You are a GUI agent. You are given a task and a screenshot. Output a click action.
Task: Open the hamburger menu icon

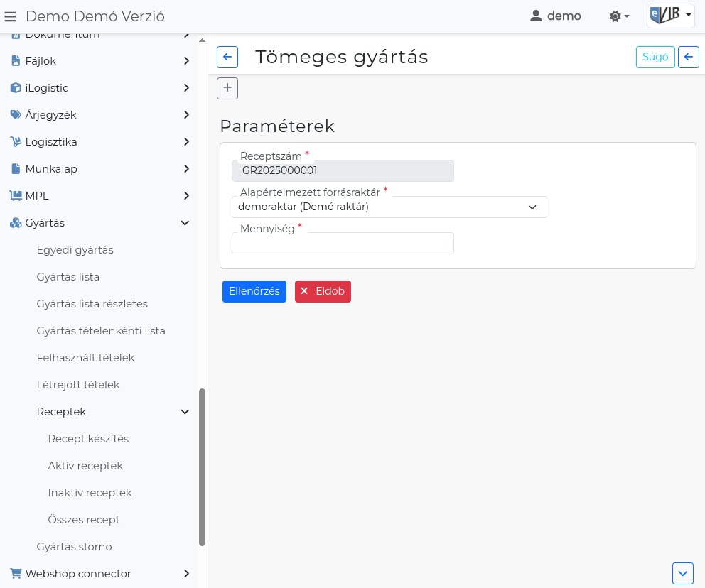point(10,16)
